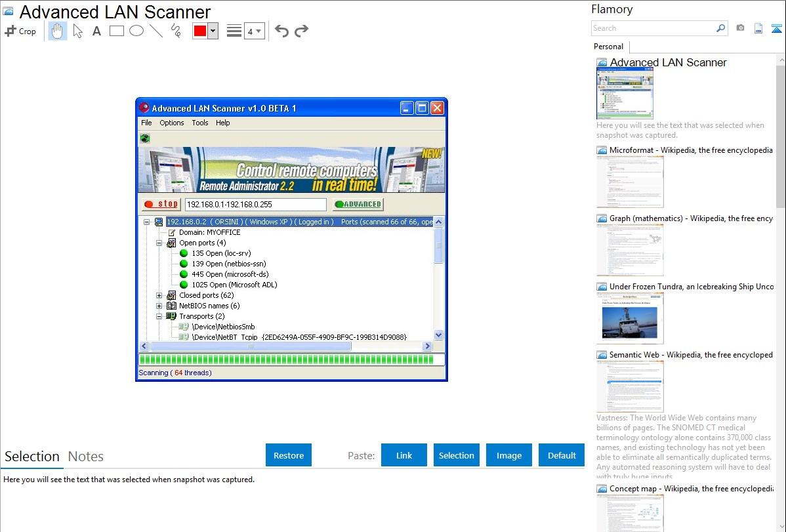Select the Crop tool
Viewport: 786px width, 532px height.
[20, 31]
